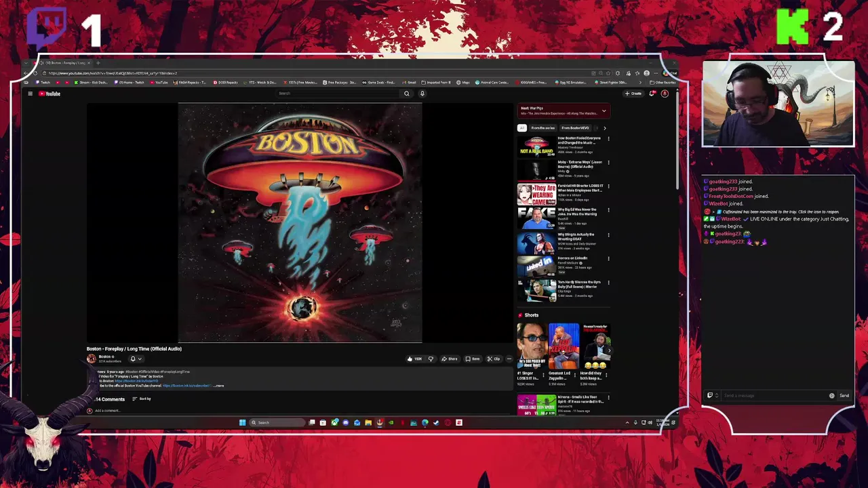
Task: Open options for 'Horrors on LinkedIn' video
Action: pos(608,258)
